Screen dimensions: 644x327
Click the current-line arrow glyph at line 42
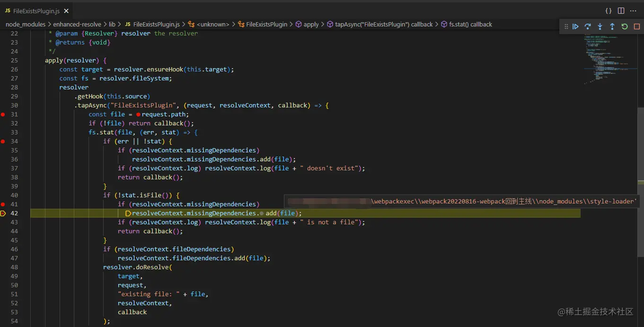[x=3, y=213]
